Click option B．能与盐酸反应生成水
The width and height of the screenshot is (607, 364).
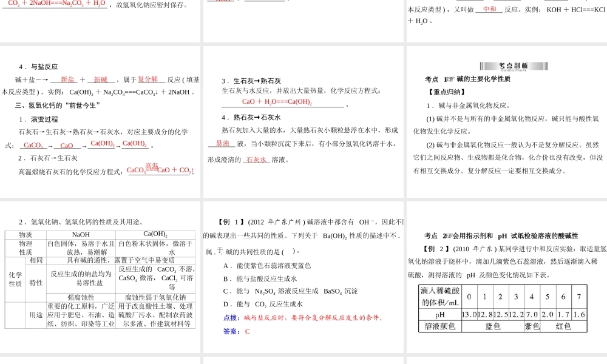(260, 278)
